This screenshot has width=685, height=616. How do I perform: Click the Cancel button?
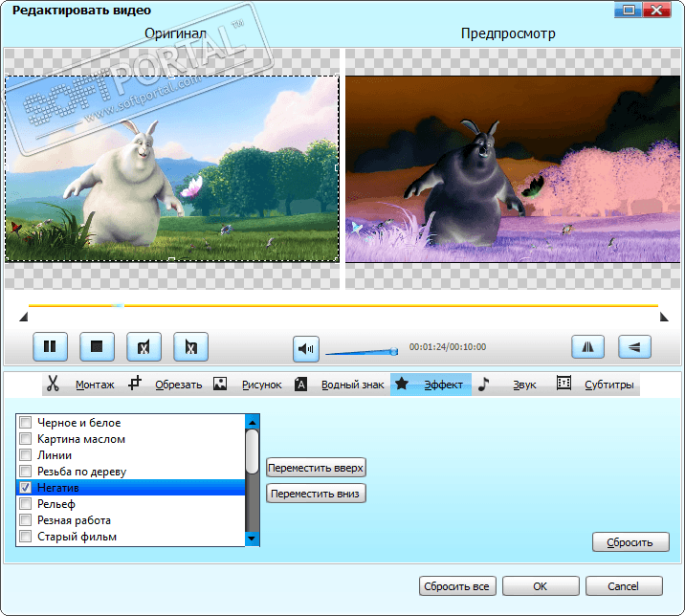(x=624, y=585)
